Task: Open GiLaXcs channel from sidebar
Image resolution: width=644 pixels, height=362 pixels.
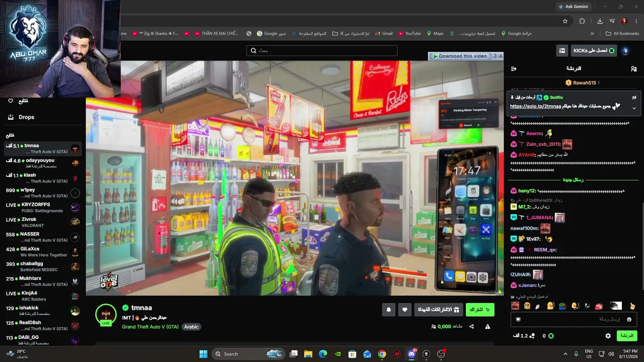Action: click(43, 252)
